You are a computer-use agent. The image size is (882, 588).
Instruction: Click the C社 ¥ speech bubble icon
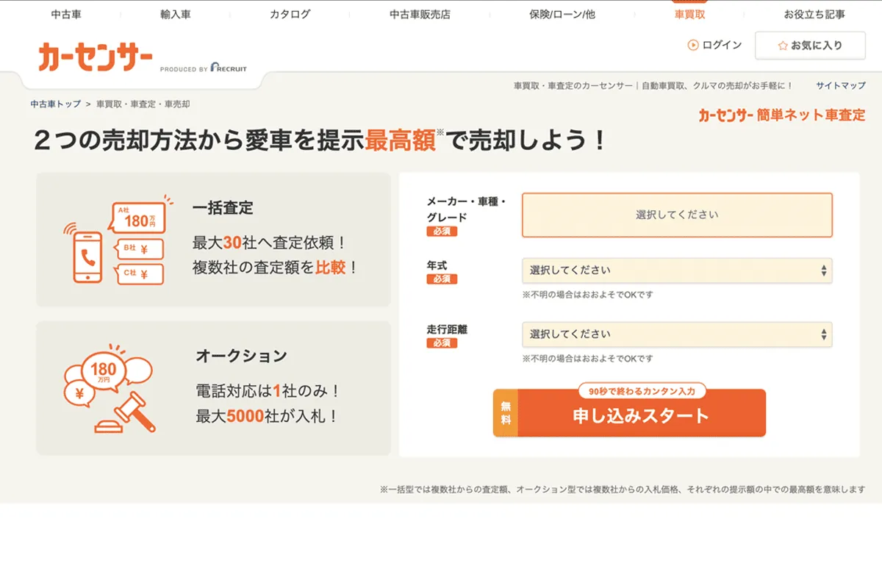tap(138, 274)
